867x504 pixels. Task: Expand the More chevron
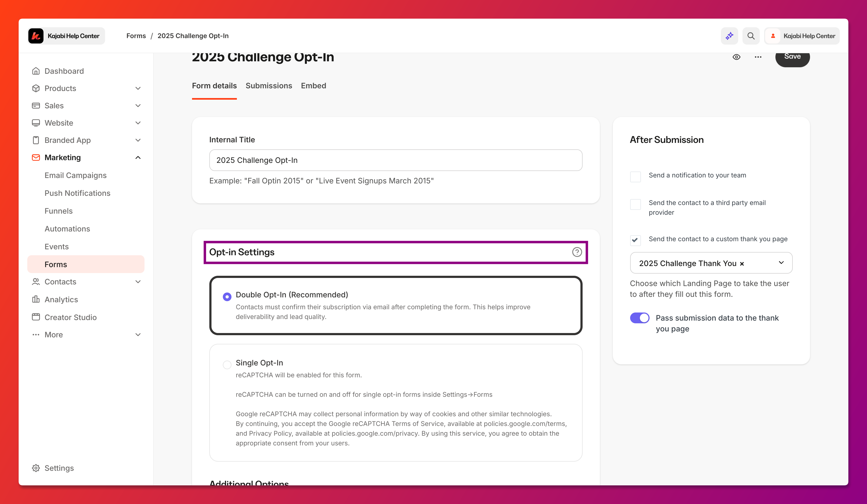click(x=138, y=335)
